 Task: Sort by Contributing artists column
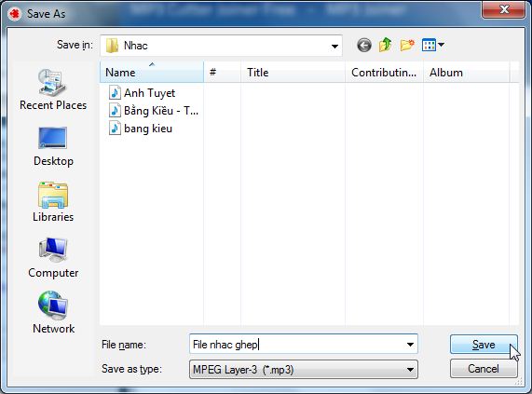(384, 73)
